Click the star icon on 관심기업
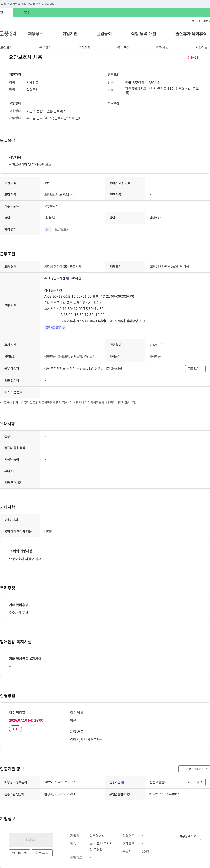210x868 pixels. [x=14, y=853]
